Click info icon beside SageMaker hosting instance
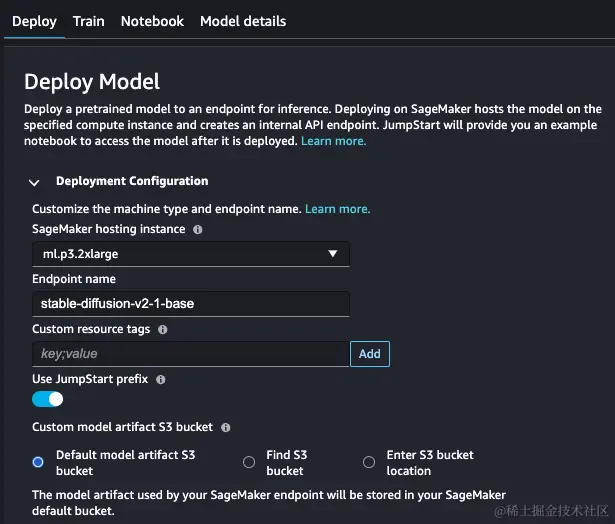615x524 pixels. [197, 229]
